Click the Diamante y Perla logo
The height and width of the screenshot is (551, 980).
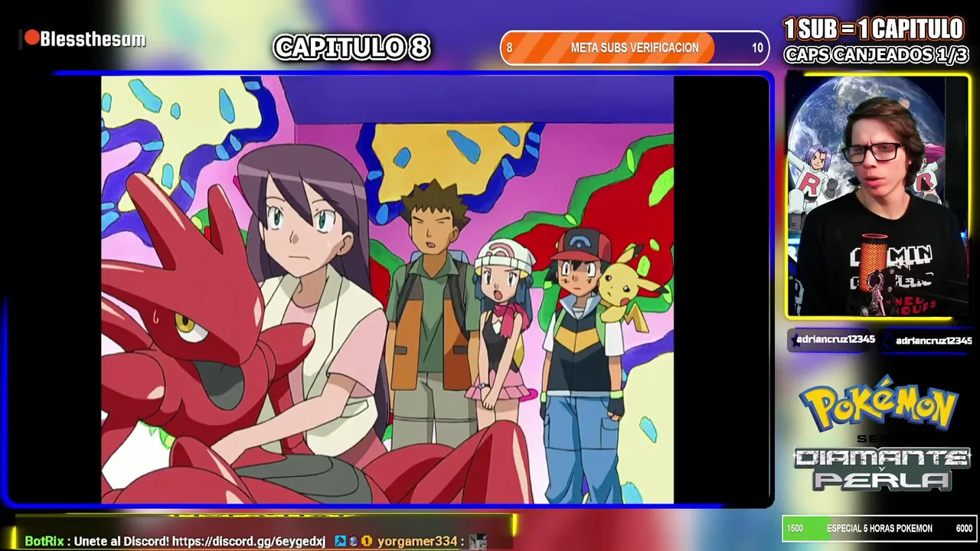pos(880,469)
